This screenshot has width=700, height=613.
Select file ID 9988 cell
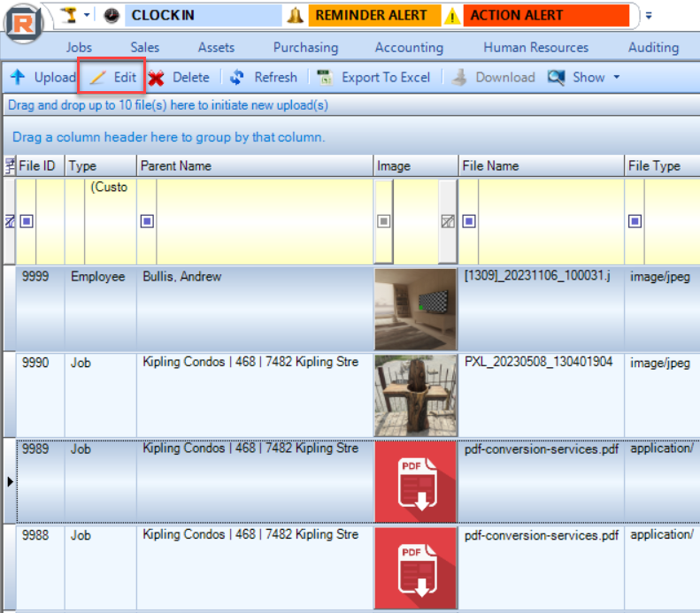click(x=40, y=568)
